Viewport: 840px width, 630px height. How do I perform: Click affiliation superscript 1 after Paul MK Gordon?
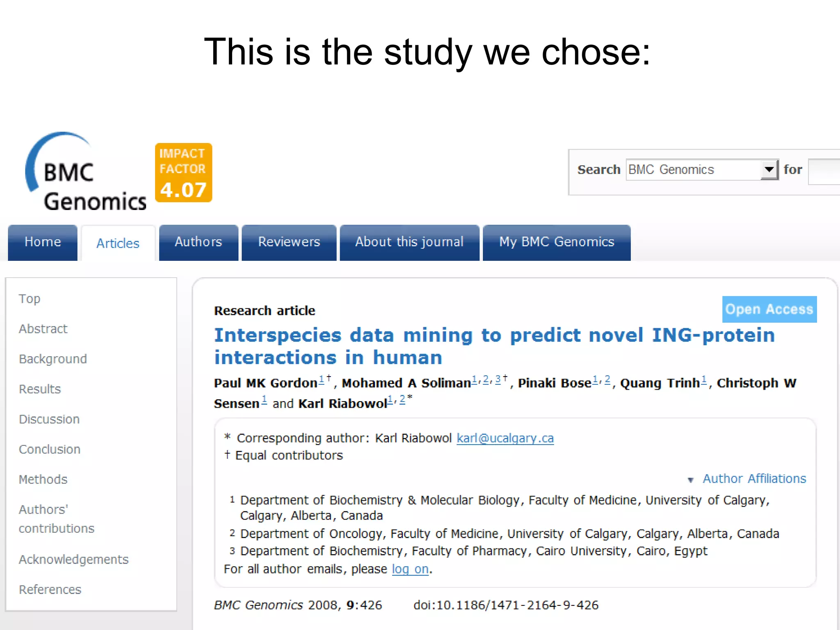coord(322,379)
